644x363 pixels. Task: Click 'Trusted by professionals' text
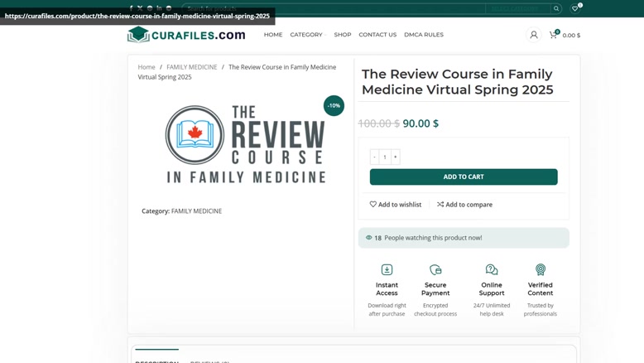(540, 310)
